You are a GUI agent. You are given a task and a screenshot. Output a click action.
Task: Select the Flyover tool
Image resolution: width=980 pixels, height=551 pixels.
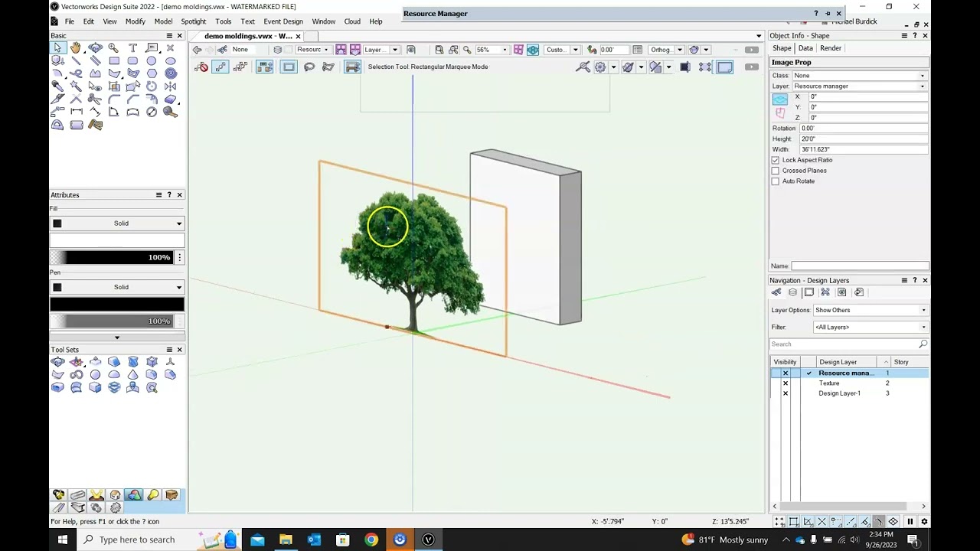tap(95, 47)
